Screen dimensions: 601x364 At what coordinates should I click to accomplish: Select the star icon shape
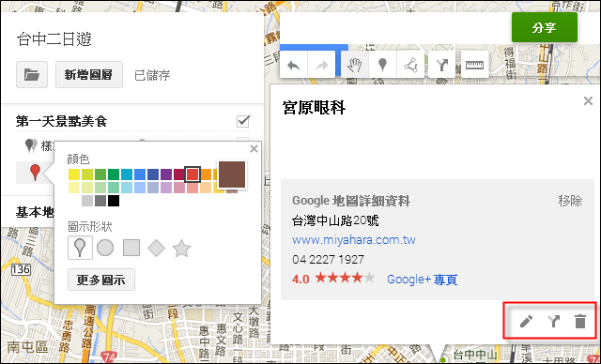click(x=181, y=248)
